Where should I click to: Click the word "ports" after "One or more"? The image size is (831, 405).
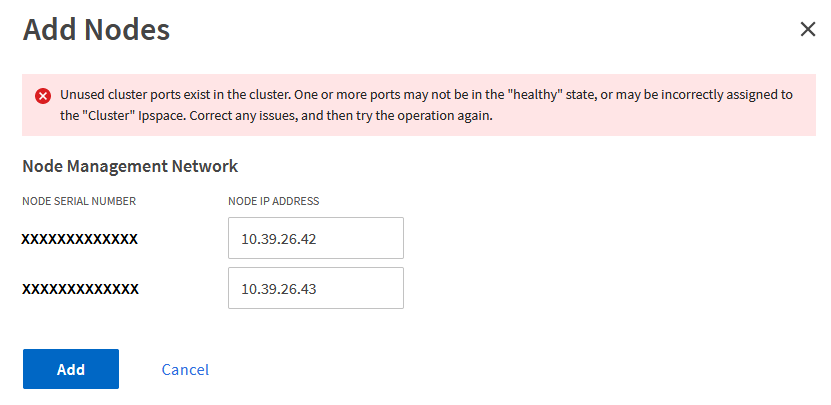point(398,95)
